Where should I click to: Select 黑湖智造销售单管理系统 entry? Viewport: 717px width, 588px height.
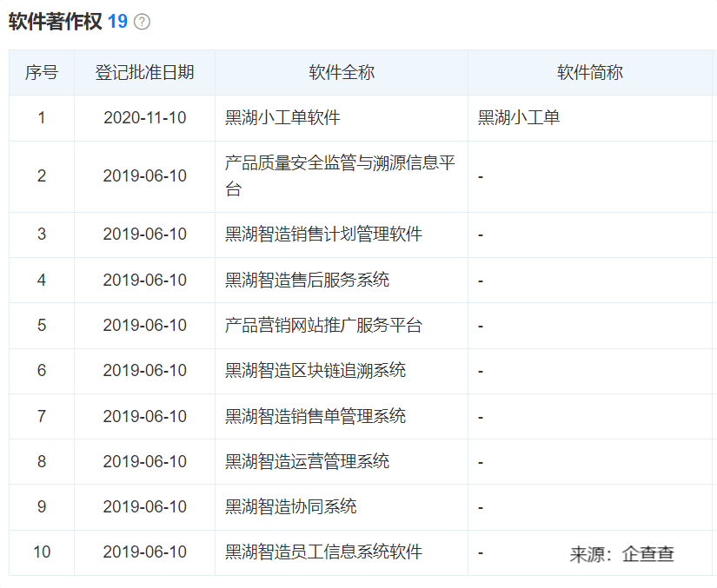[315, 416]
